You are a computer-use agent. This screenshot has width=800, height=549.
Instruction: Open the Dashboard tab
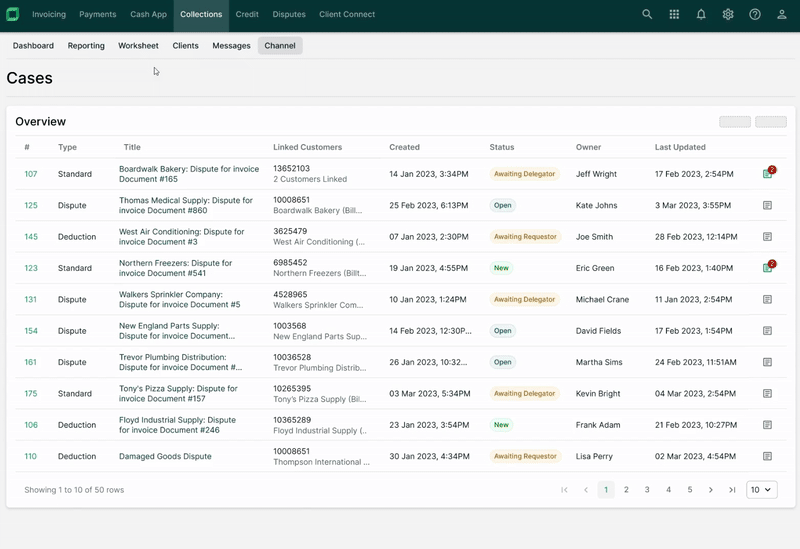click(x=33, y=45)
